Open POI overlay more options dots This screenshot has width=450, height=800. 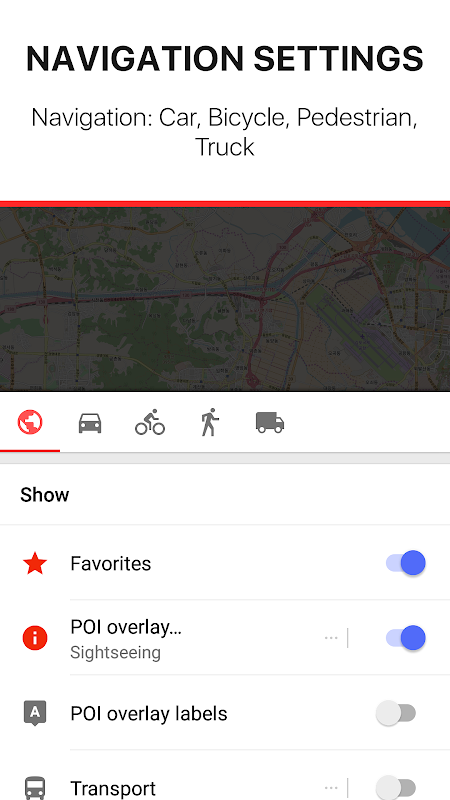[331, 638]
